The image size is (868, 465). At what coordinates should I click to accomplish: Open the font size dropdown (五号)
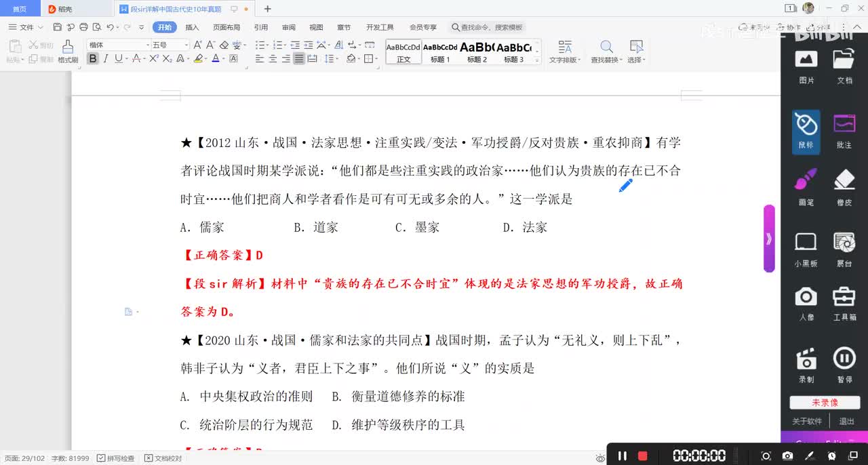186,45
